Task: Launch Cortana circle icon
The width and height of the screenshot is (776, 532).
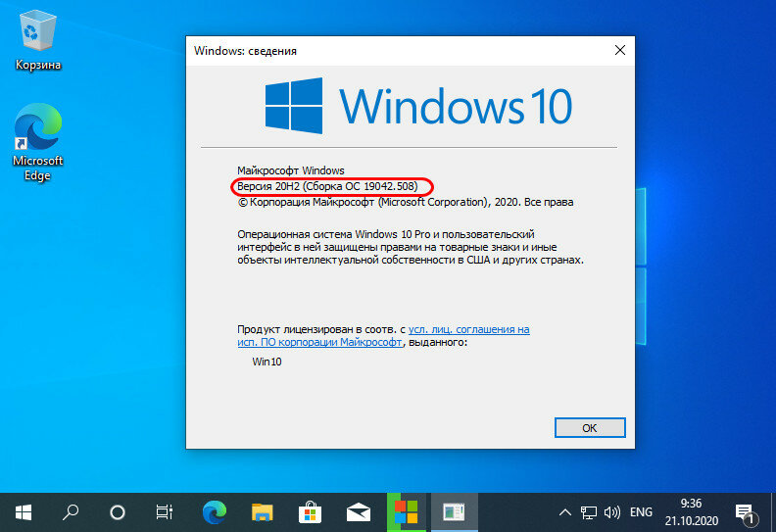Action: click(118, 512)
